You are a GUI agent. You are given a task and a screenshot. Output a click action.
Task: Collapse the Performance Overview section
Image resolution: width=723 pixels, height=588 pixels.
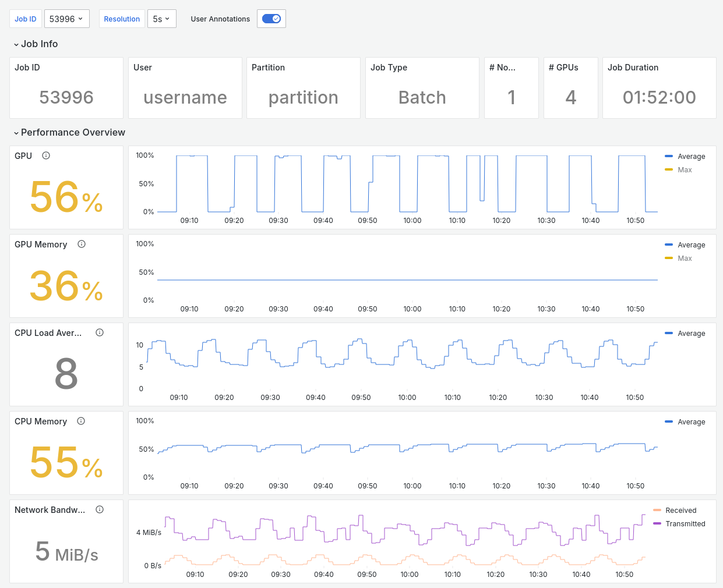(x=69, y=132)
